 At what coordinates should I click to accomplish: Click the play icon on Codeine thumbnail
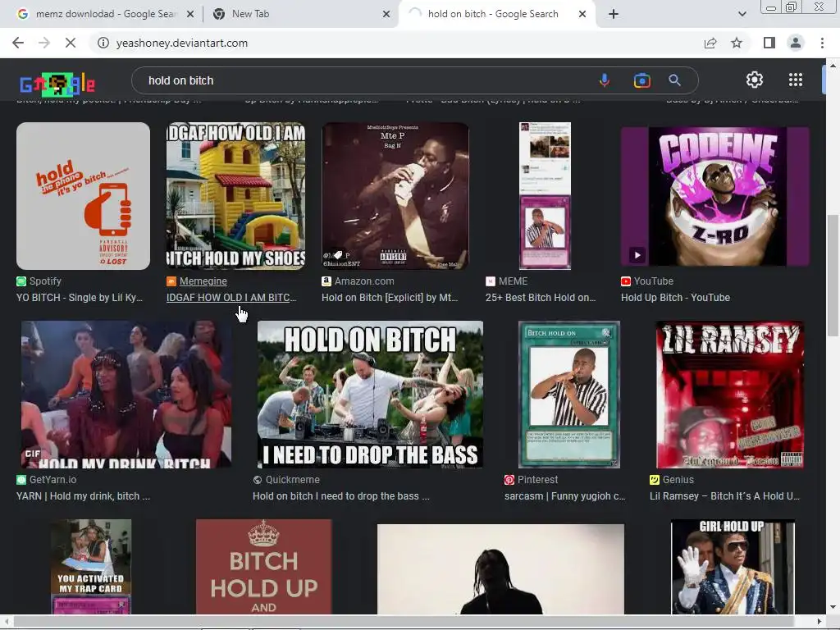637,255
